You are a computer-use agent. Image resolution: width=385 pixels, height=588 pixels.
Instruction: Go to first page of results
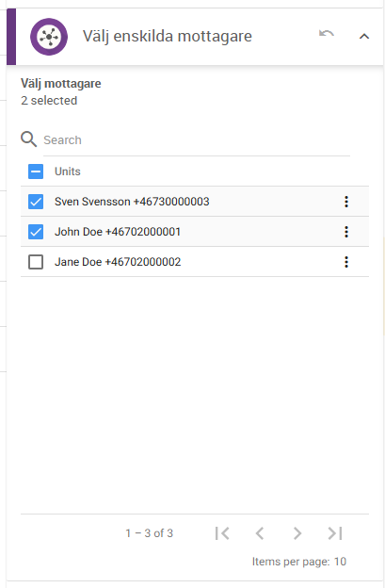coord(222,533)
